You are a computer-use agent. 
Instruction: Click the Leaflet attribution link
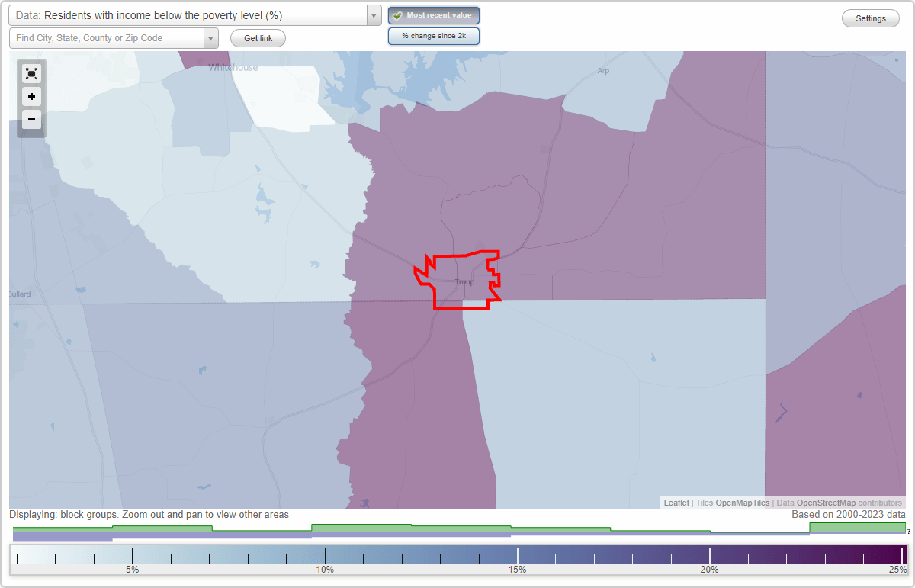pyautogui.click(x=676, y=503)
